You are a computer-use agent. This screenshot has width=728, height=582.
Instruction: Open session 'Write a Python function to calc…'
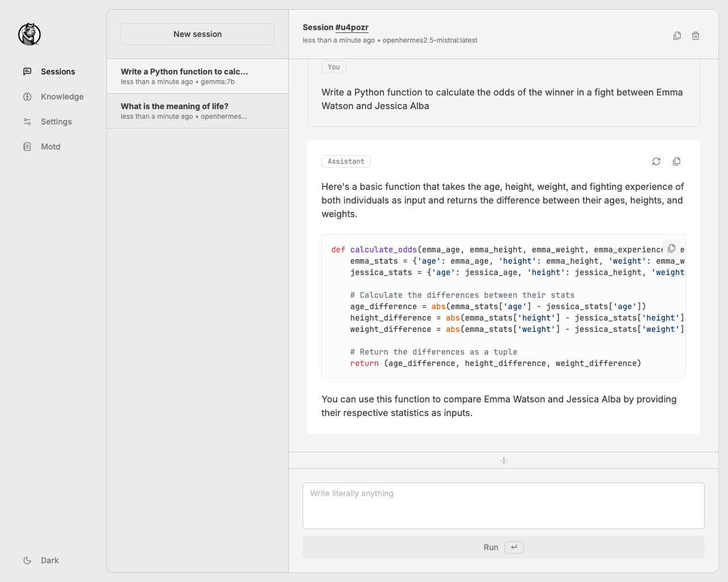point(197,76)
